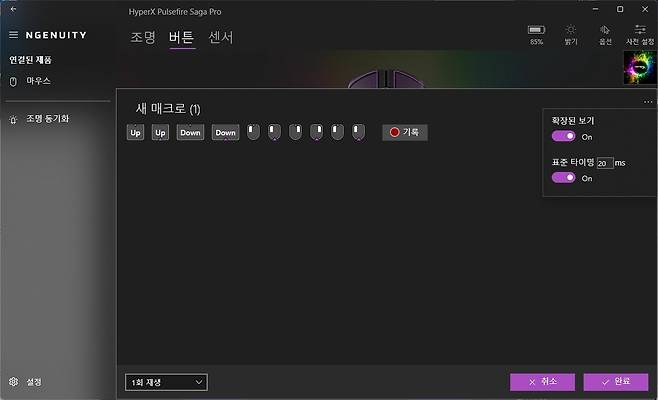The image size is (658, 400).
Task: Click the rainbow preset thumbnail
Action: [x=637, y=66]
